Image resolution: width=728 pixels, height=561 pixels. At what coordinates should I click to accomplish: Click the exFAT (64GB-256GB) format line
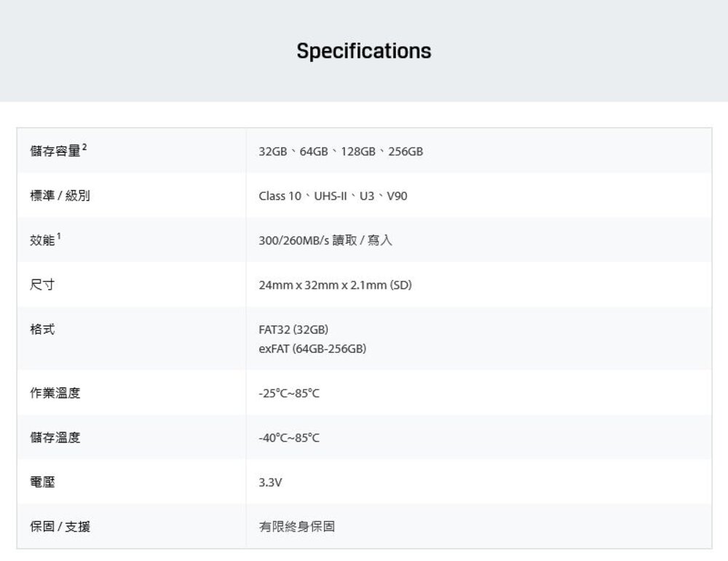pyautogui.click(x=312, y=349)
